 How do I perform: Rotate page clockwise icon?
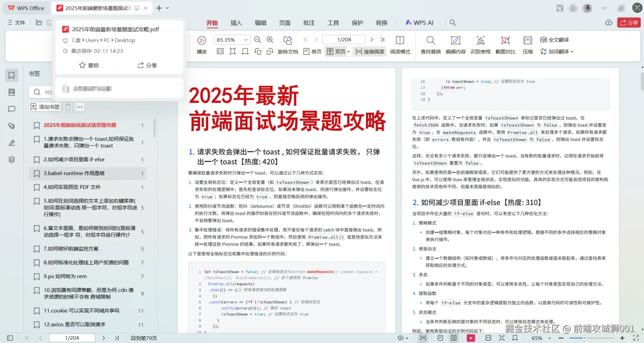[x=270, y=52]
